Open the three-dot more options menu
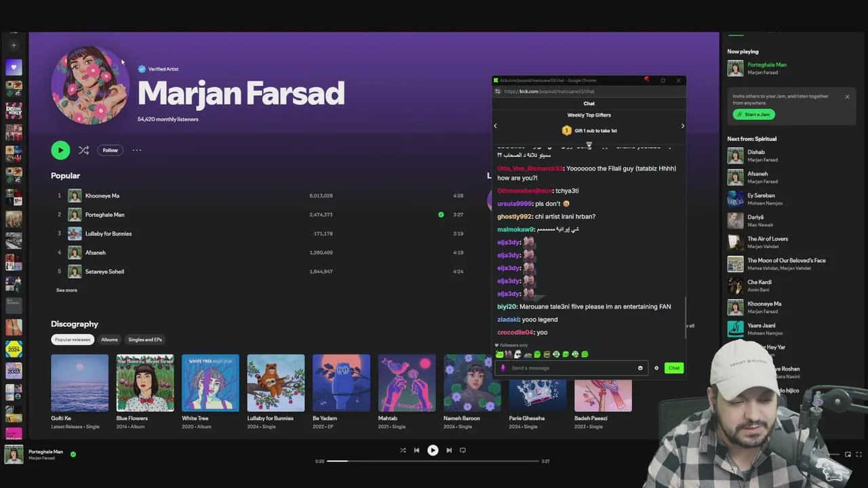868x488 pixels. [x=136, y=150]
